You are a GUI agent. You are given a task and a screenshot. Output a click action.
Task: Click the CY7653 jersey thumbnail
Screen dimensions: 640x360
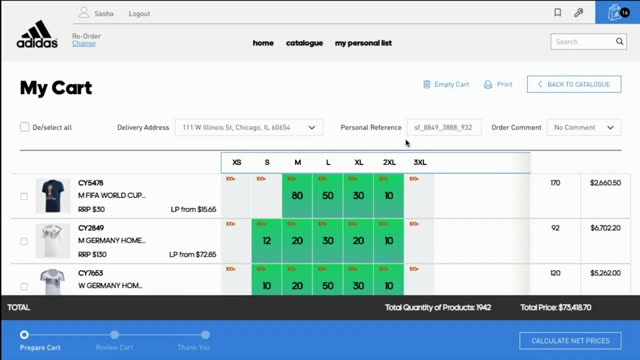[53, 282]
